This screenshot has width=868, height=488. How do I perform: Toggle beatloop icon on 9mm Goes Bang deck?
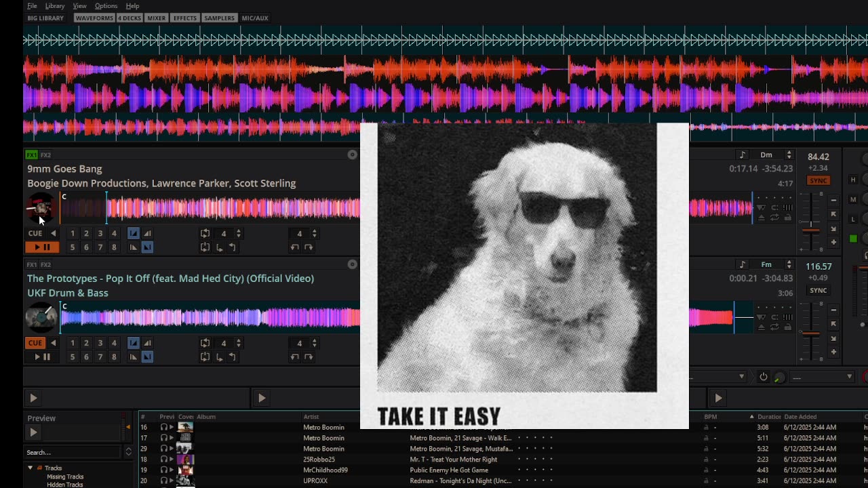(x=205, y=233)
